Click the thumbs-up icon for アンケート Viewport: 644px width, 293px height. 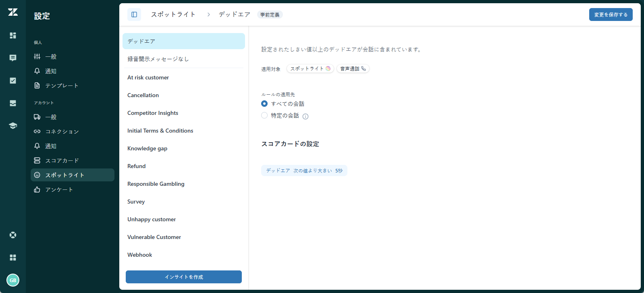37,189
